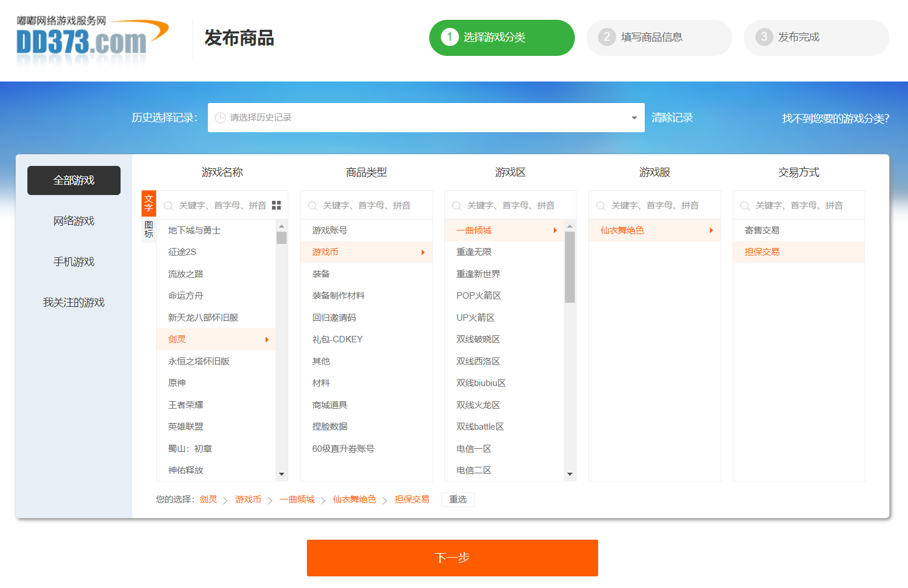Select 礼包-CDKEY product type

click(x=366, y=339)
